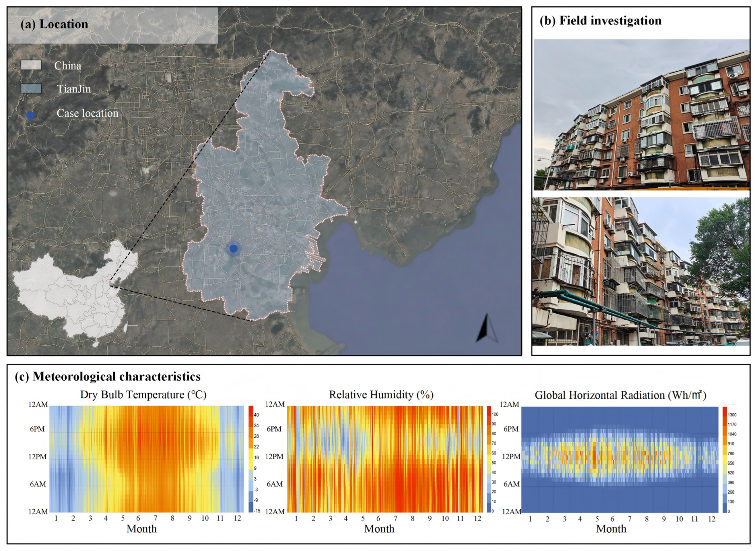Screen dimensions: 756x551
Task: Click the "Dry Bulb Temperature (℃)" title
Action: [x=143, y=395]
